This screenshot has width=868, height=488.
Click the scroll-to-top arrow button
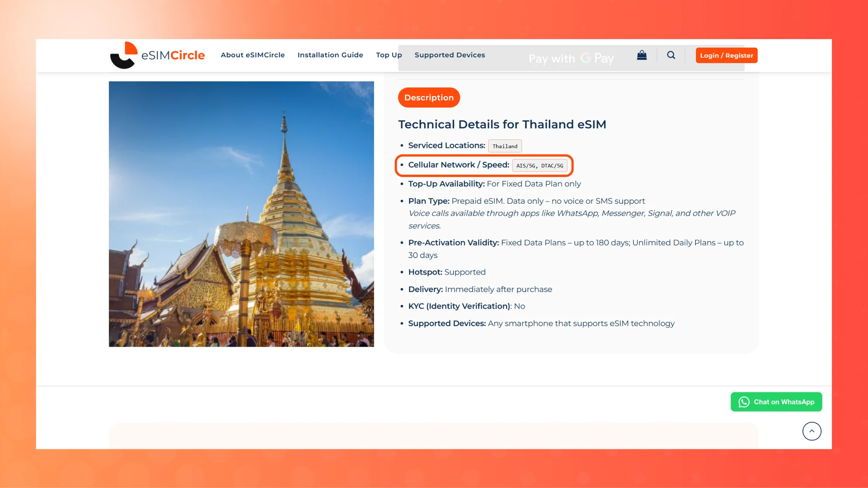(811, 431)
